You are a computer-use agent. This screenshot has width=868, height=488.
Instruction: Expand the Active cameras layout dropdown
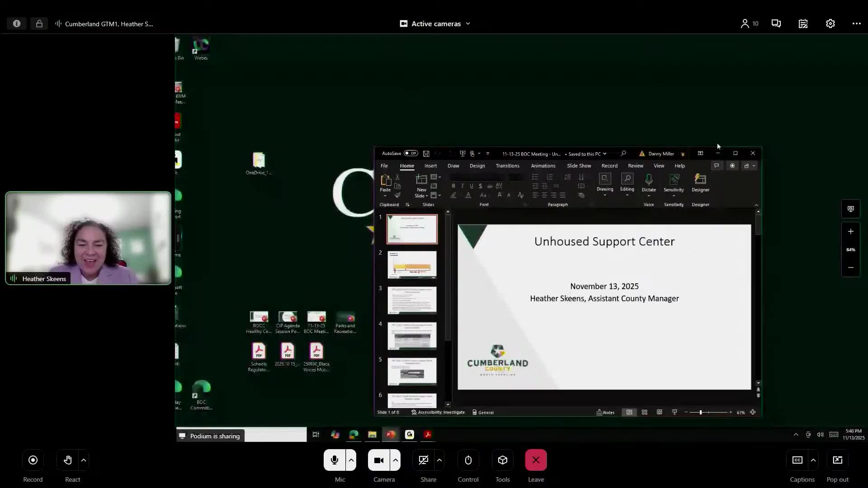[x=435, y=23]
